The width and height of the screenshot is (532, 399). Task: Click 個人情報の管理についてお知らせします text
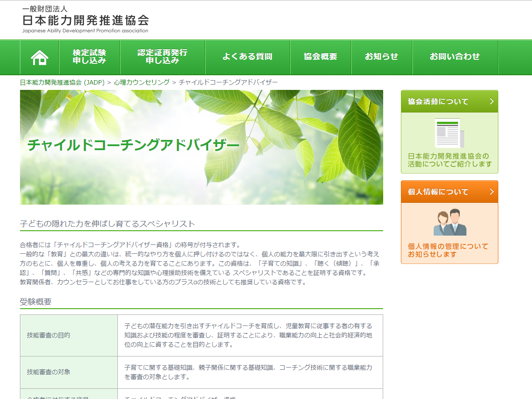coord(448,250)
